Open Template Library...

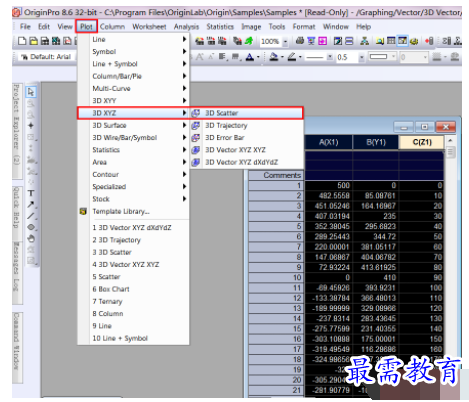(x=134, y=211)
